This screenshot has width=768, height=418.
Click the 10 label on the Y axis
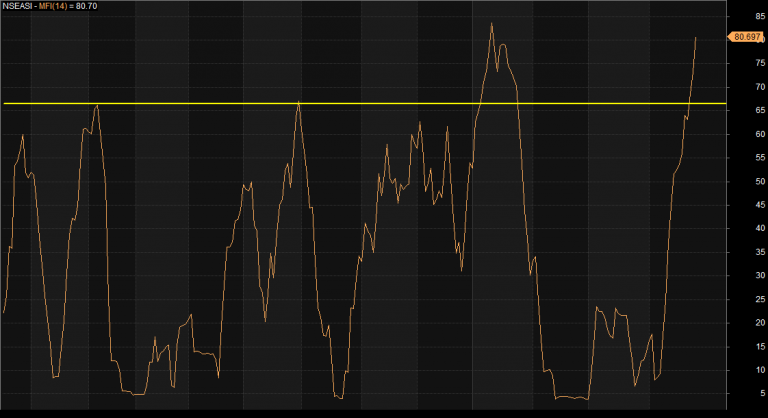coord(760,370)
